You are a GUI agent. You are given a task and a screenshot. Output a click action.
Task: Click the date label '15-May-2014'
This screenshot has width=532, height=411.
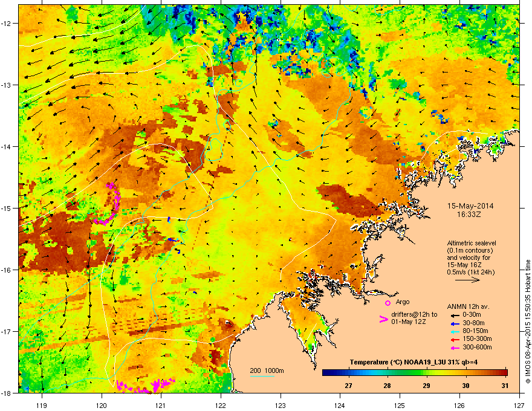(470, 206)
